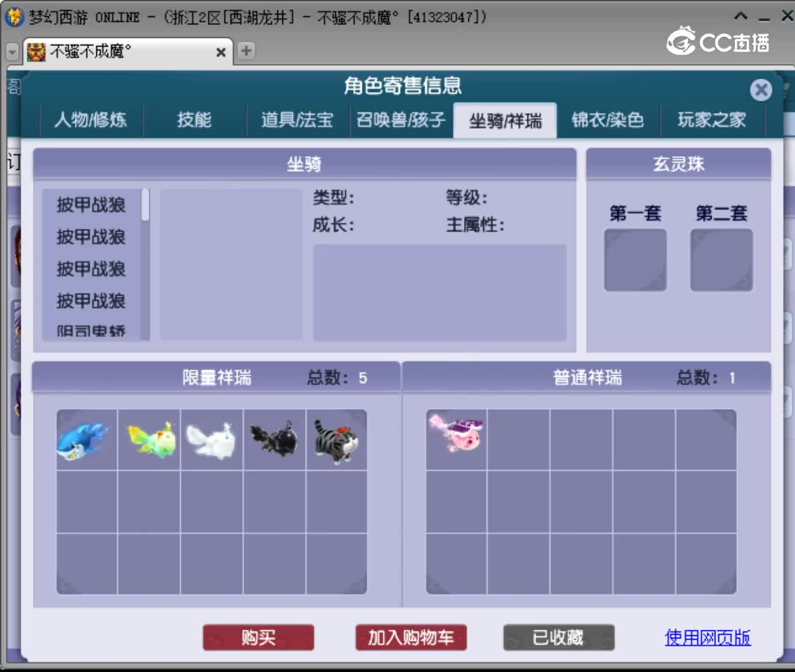Image resolution: width=795 pixels, height=672 pixels.
Task: Select the second 披甲战狼 in mount list
Action: 91,237
